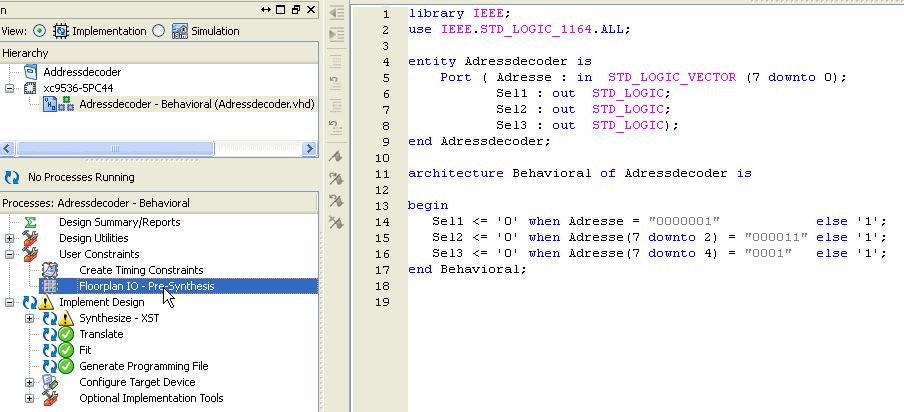
Task: Click the blue refresh icon beside No Processes Running
Action: pyautogui.click(x=12, y=177)
